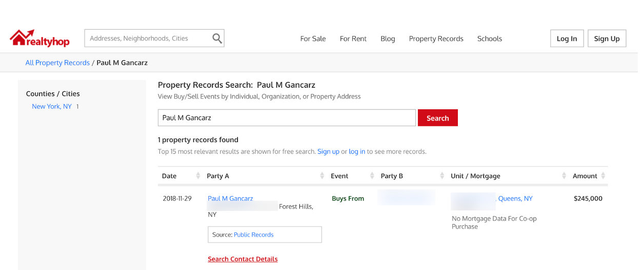Focus the Addresses, Neighborhoods, Cities search field

[x=148, y=38]
